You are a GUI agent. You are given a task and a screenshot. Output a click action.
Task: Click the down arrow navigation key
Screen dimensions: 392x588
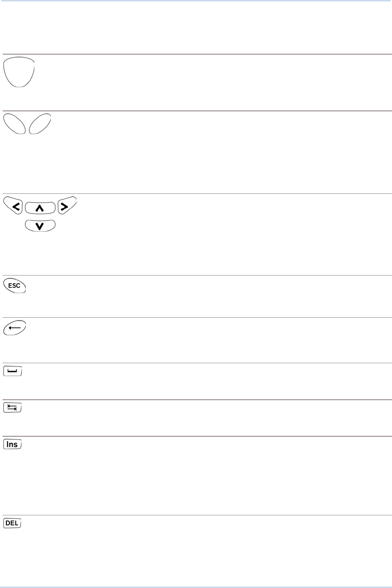[40, 226]
